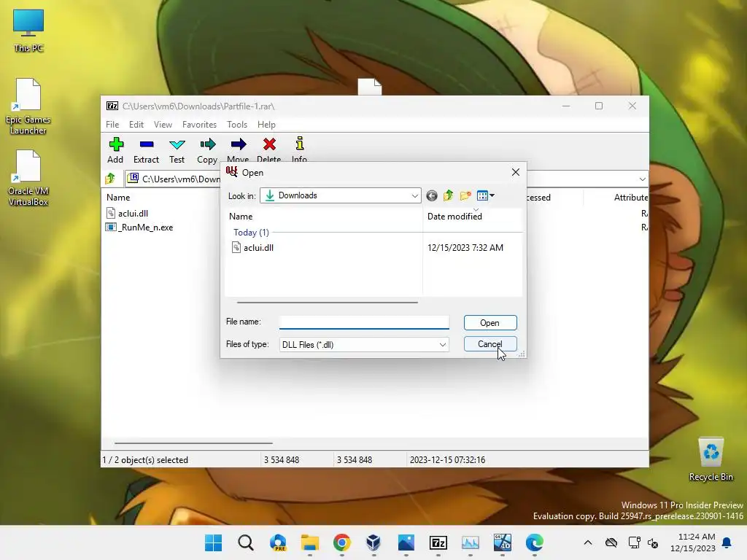Create new folder in Open dialog
The height and width of the screenshot is (560, 747).
tap(465, 195)
